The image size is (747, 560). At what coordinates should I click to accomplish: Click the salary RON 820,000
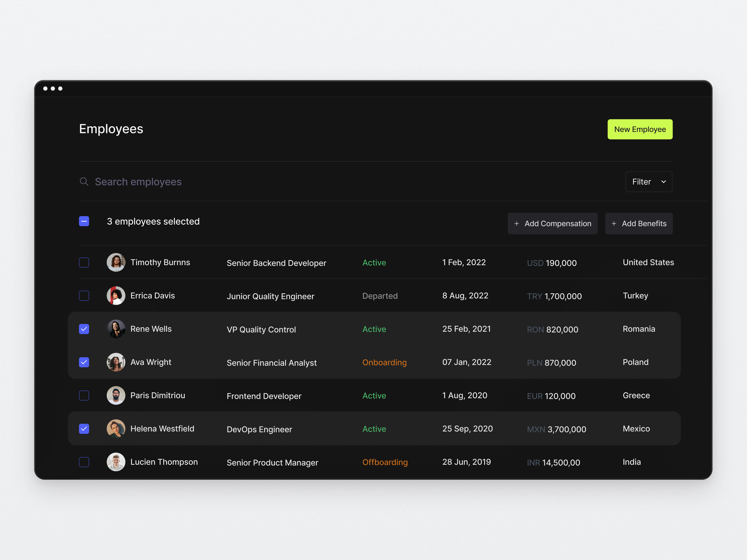[x=553, y=329]
